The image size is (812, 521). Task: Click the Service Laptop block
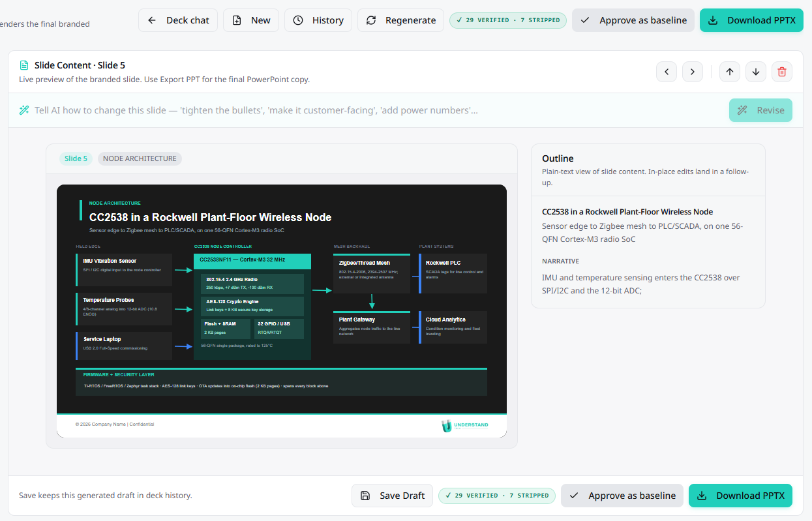tap(124, 346)
